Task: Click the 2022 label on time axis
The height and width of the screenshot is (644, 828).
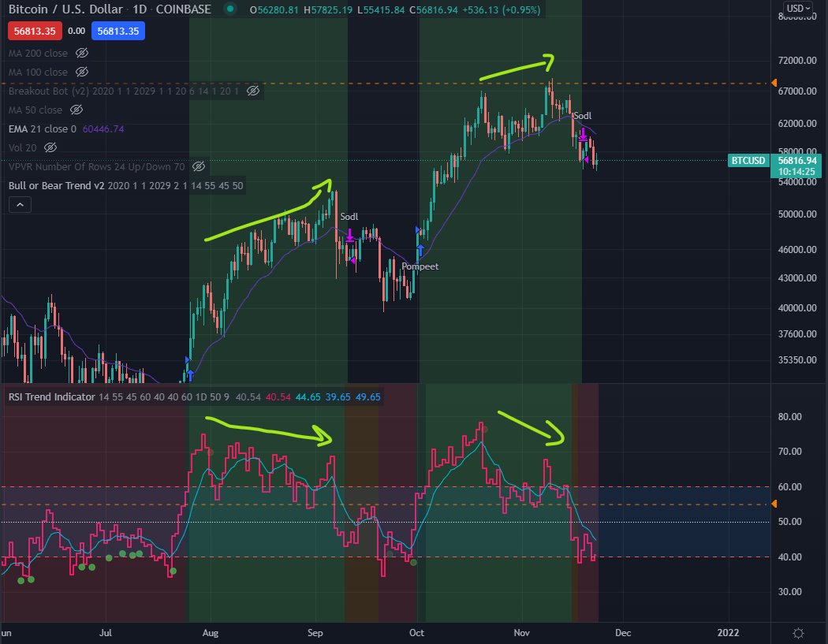Action: coord(728,632)
